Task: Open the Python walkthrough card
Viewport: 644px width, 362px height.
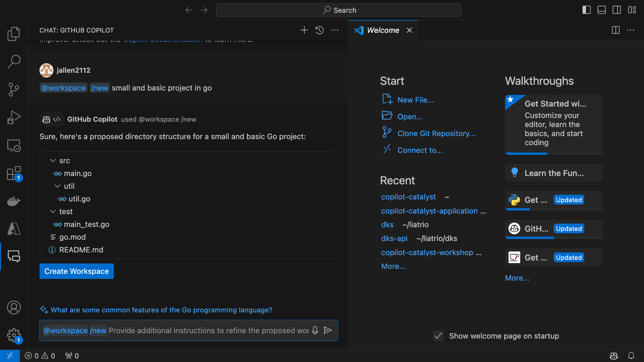Action: coord(554,200)
